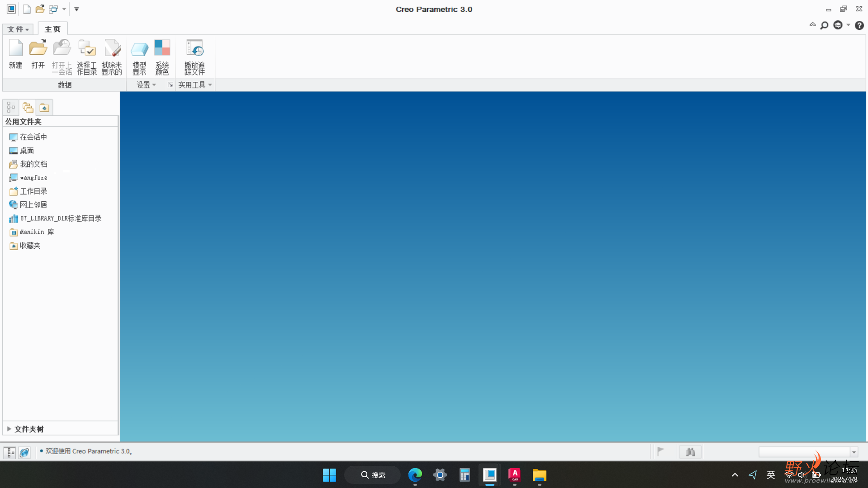
Task: Switch to Model Tree navigator tab
Action: [x=11, y=107]
